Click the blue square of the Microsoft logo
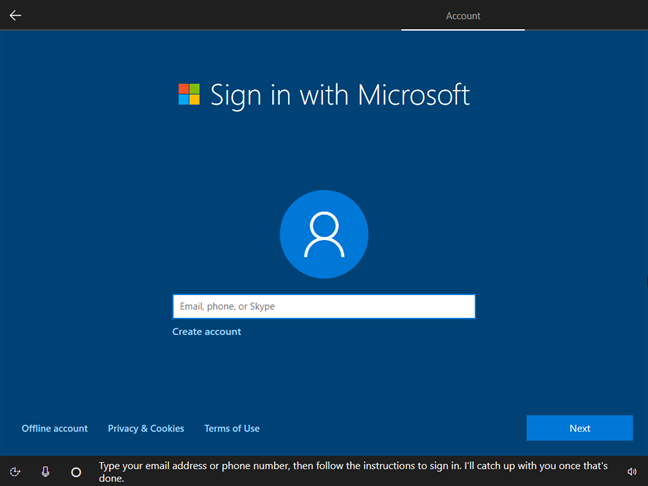648x486 pixels. (x=184, y=100)
